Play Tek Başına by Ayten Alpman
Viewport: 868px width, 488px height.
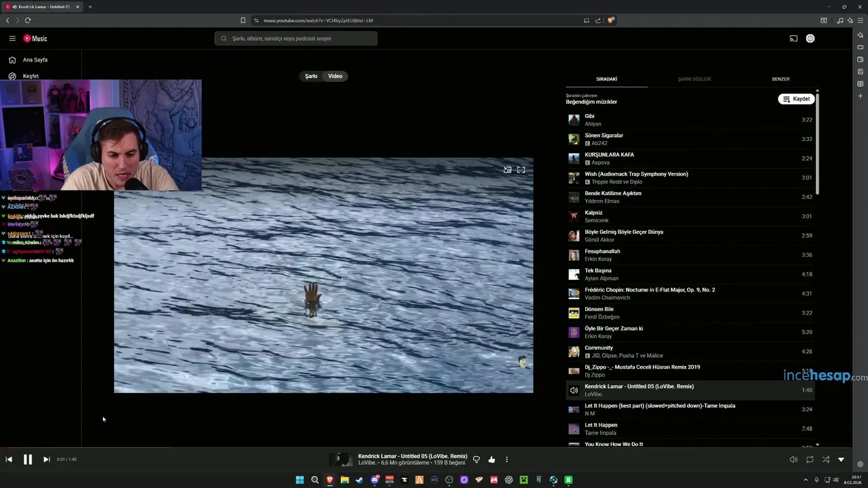(690, 274)
